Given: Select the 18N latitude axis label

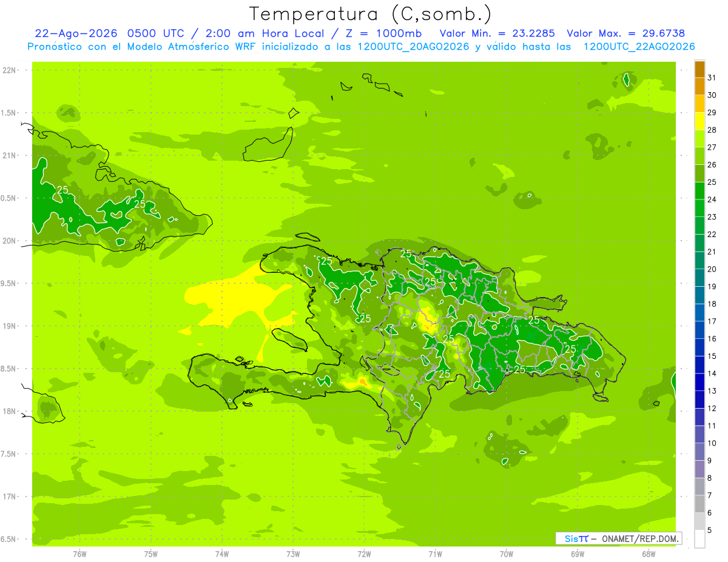Looking at the screenshot, I should [x=9, y=412].
